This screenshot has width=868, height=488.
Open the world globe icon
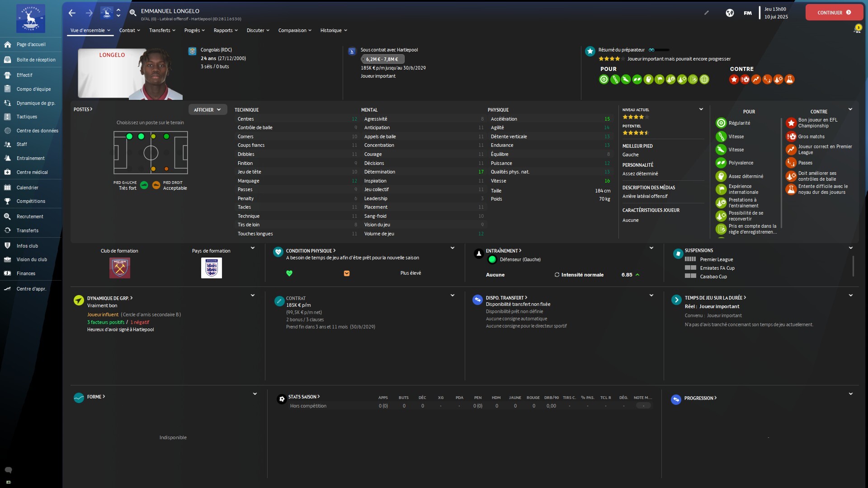[730, 13]
